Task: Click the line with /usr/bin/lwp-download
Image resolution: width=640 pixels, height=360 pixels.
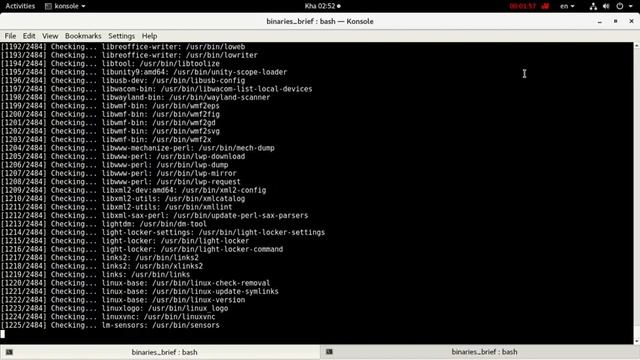Action: pyautogui.click(x=123, y=156)
